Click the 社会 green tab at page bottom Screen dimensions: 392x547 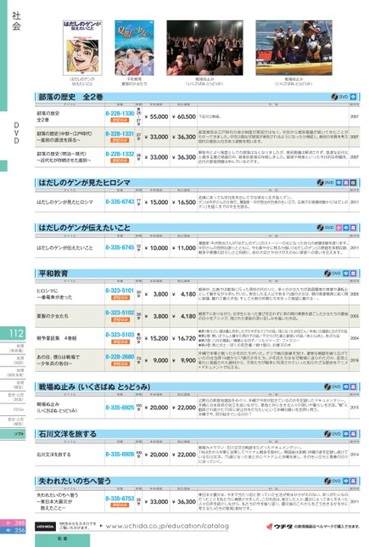(63, 540)
